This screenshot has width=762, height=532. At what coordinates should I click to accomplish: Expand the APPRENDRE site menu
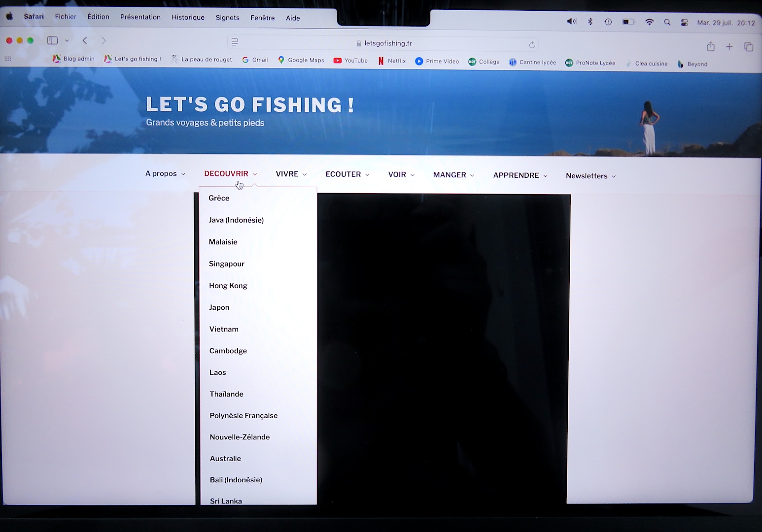[520, 175]
